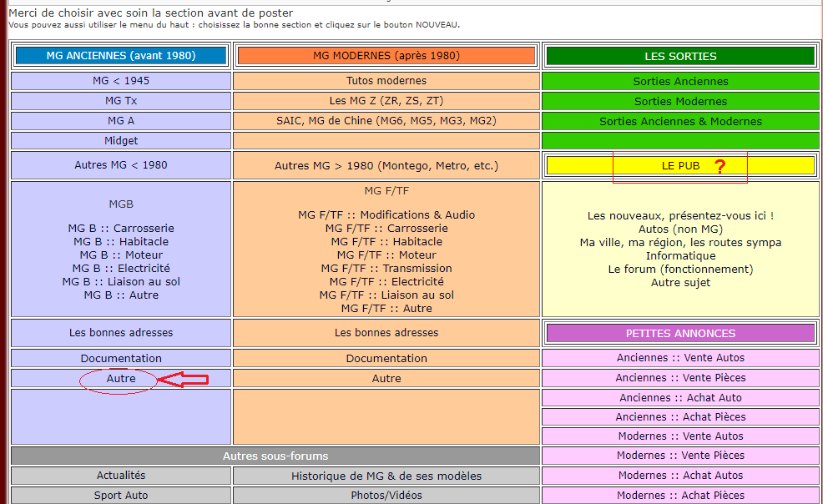Open the Photos/Vidéos sub-forum
This screenshot has height=504, width=823.
[x=386, y=495]
